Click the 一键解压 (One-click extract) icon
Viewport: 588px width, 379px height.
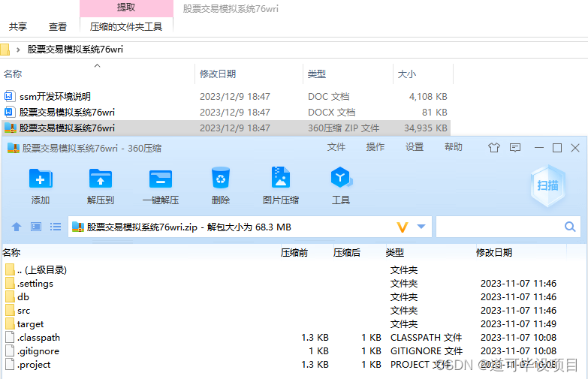tap(161, 179)
